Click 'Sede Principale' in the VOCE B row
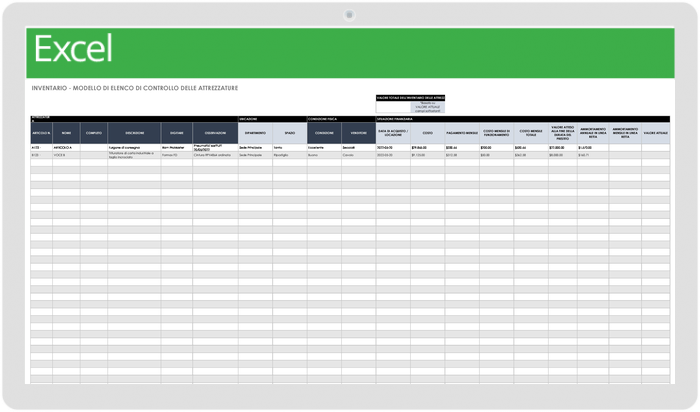The width and height of the screenshot is (700, 412). coord(255,155)
